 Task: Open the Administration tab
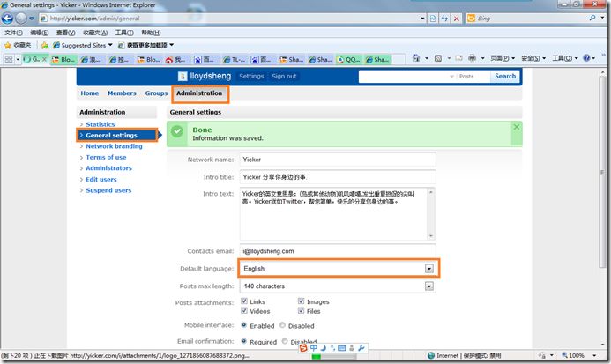point(199,93)
